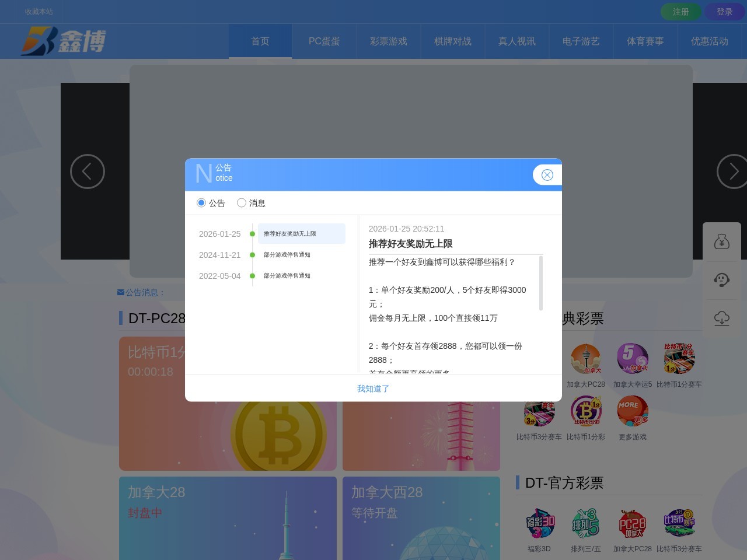Show next banner with right arrow
The image size is (747, 560).
tap(732, 171)
